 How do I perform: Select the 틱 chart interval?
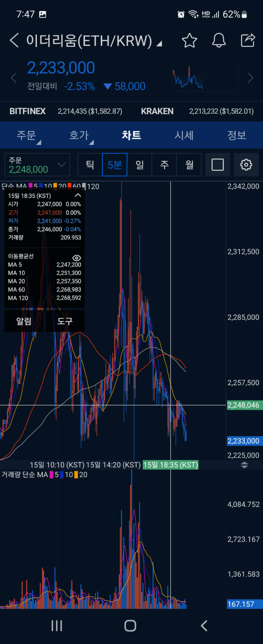[90, 165]
